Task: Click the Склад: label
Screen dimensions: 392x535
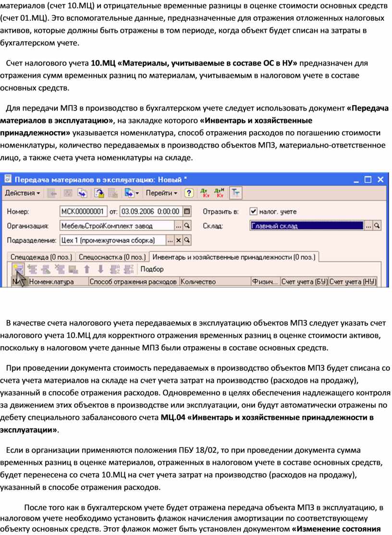Action: [213, 226]
